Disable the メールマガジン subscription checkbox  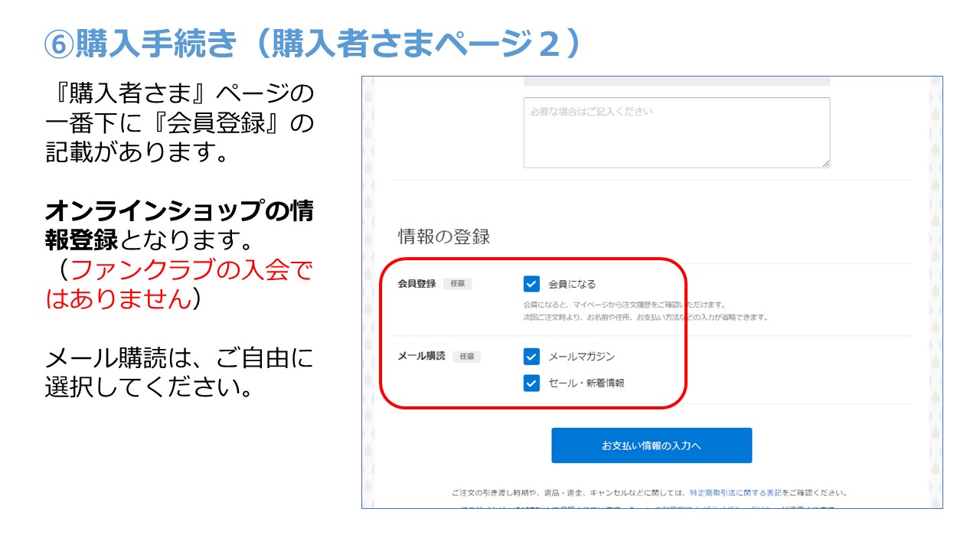532,357
